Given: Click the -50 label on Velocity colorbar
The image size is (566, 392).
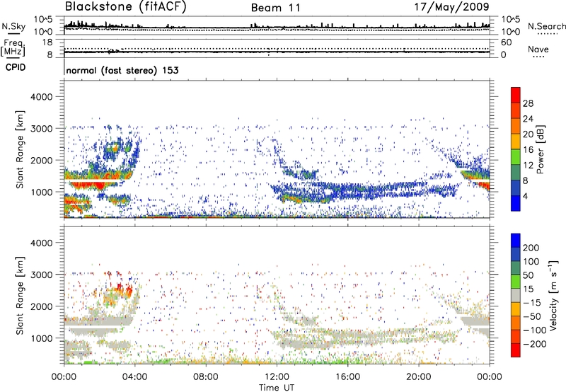Looking at the screenshot, I should 532,316.
